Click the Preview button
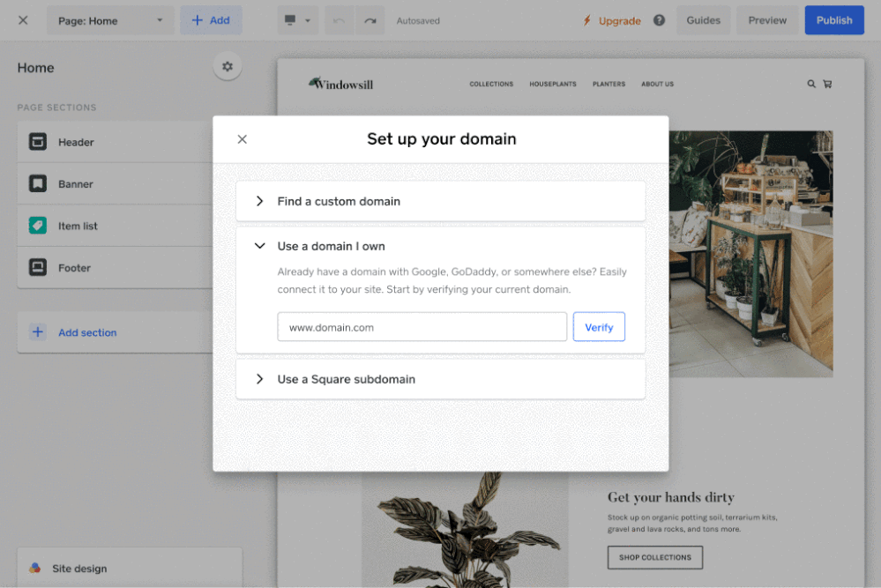Image resolution: width=881 pixels, height=588 pixels. [766, 20]
